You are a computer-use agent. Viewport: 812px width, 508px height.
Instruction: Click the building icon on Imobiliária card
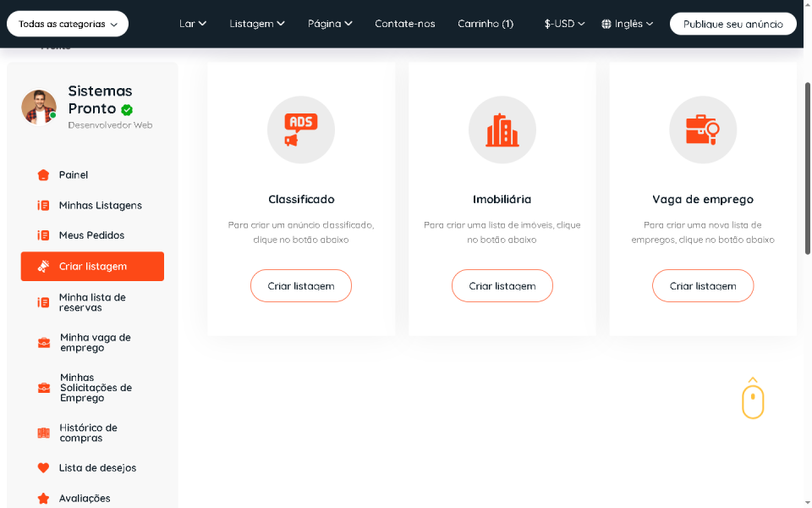pos(502,130)
